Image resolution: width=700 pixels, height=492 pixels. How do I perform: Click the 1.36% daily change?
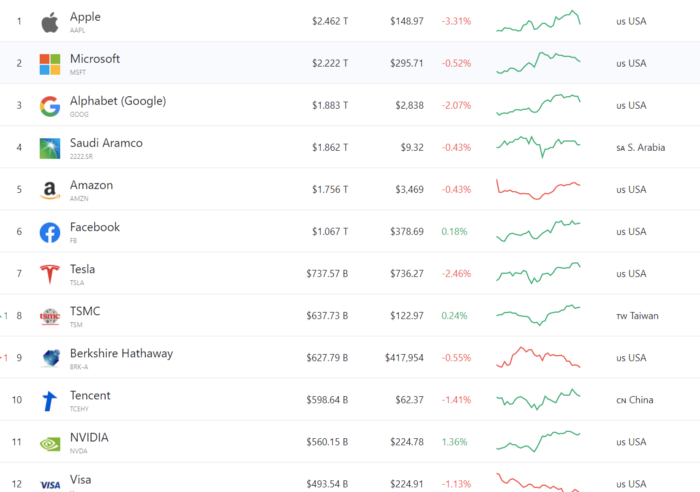tap(454, 442)
